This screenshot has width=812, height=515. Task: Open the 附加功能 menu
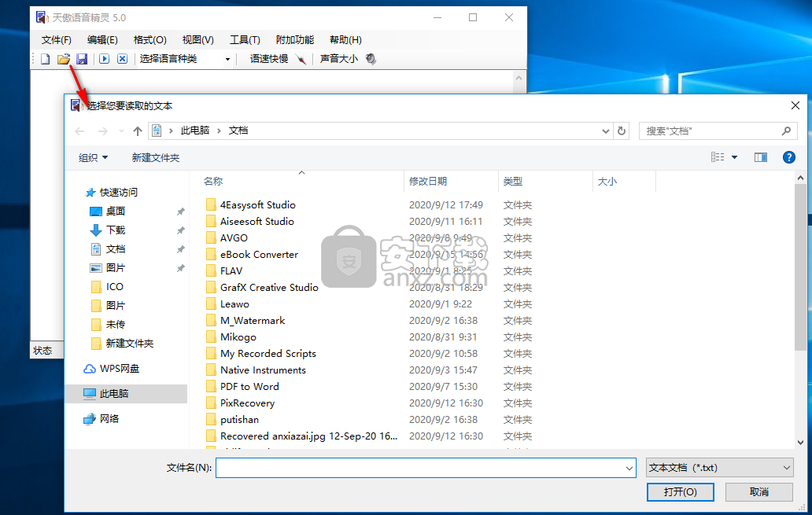pyautogui.click(x=294, y=40)
